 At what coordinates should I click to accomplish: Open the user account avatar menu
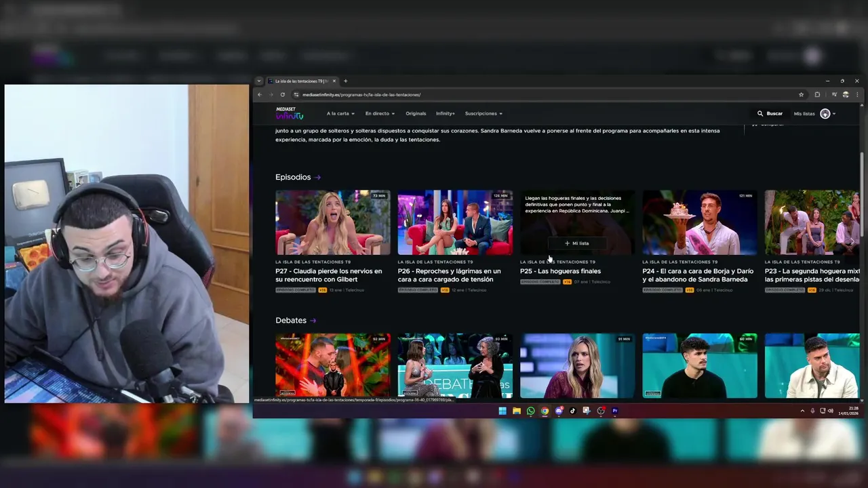[x=825, y=114]
